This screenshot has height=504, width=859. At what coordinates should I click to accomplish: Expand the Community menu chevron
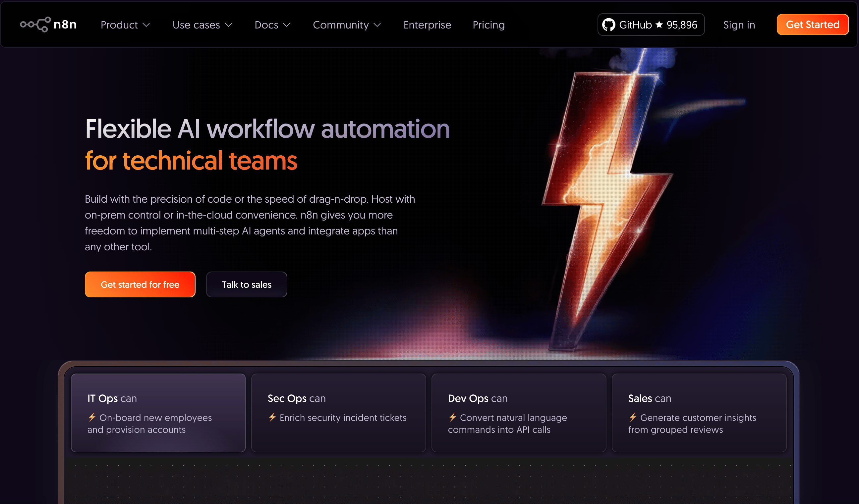[377, 25]
